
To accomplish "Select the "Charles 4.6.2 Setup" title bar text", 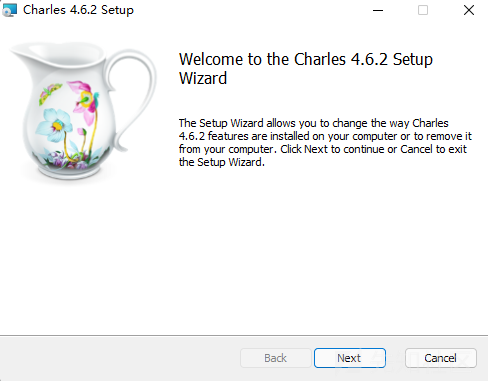I will click(78, 10).
